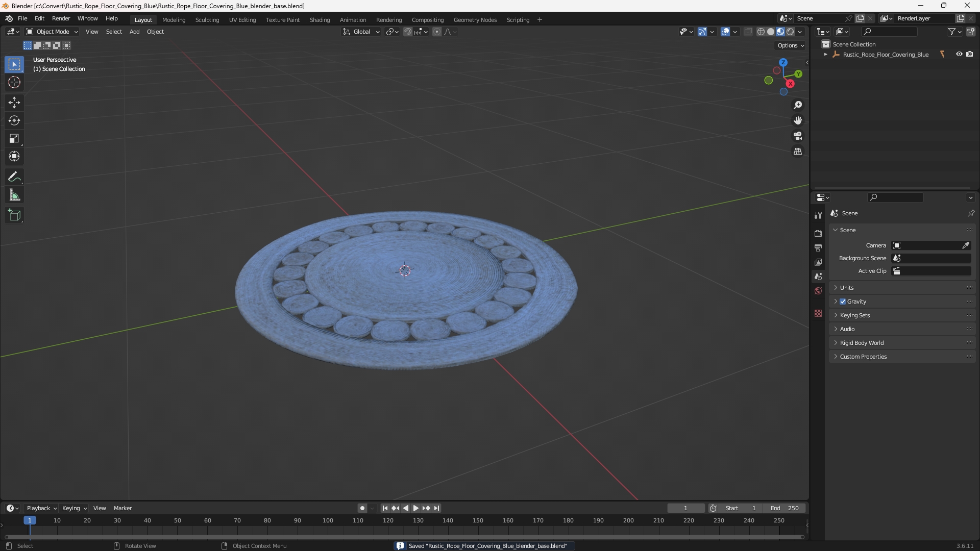The width and height of the screenshot is (980, 551).
Task: Select the Scale tool
Action: 14,138
